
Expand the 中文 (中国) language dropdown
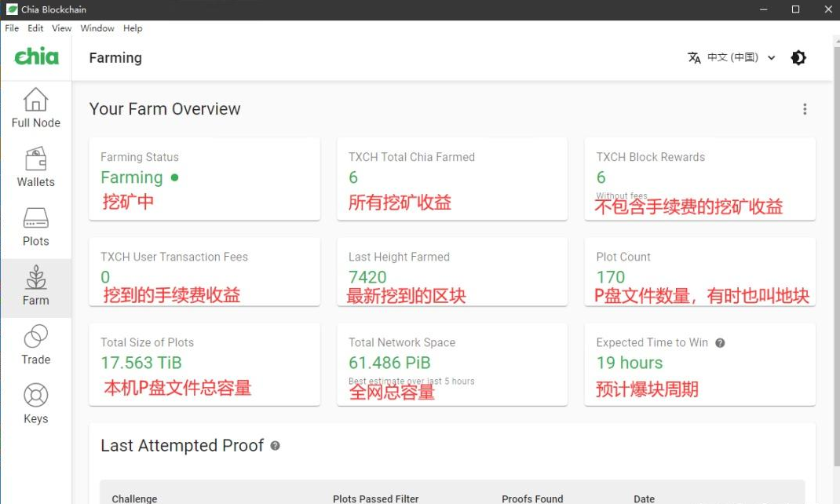741,57
